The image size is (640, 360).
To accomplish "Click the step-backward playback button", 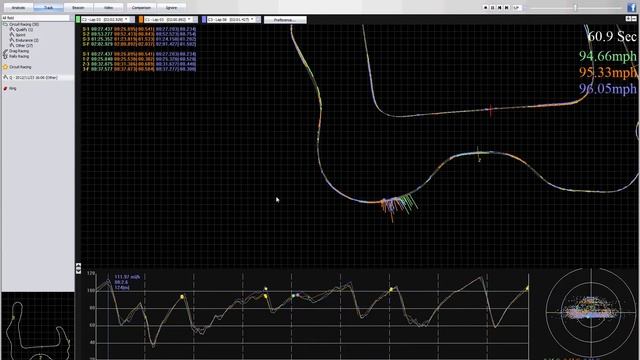I will (x=500, y=7).
